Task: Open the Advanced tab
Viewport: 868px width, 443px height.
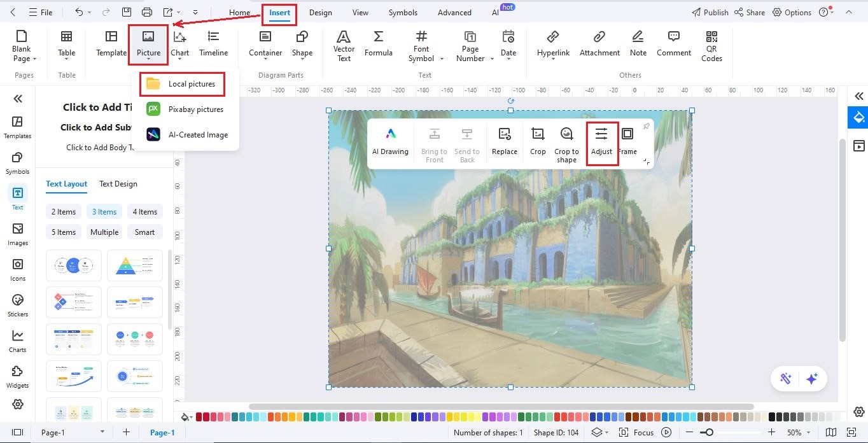Action: tap(454, 12)
